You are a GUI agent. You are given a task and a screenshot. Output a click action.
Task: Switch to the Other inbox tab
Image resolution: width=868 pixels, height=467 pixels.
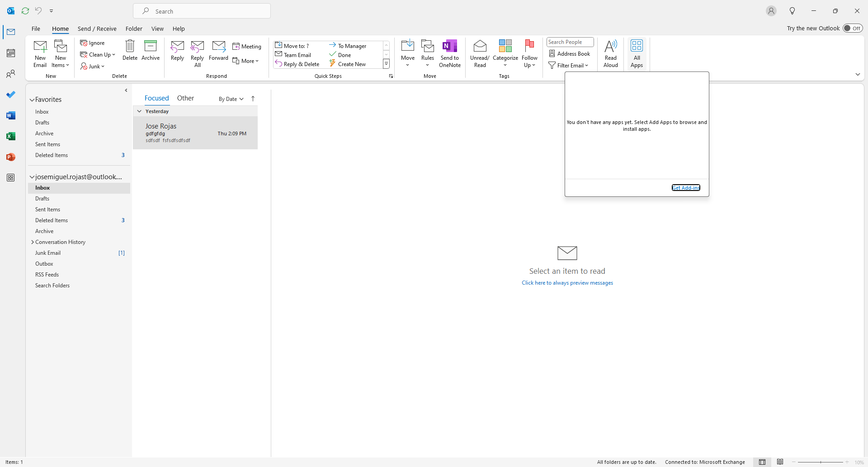(x=185, y=98)
